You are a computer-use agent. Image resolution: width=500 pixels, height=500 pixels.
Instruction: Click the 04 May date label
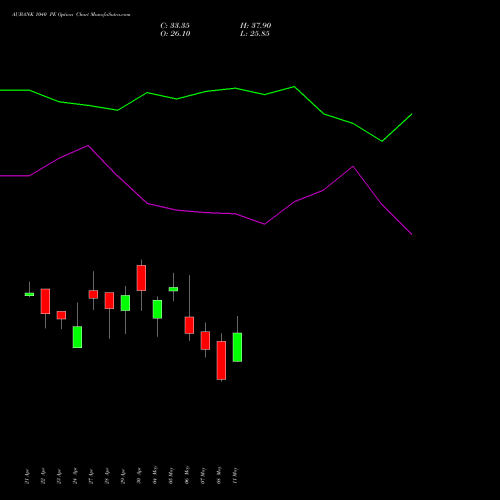tap(155, 475)
